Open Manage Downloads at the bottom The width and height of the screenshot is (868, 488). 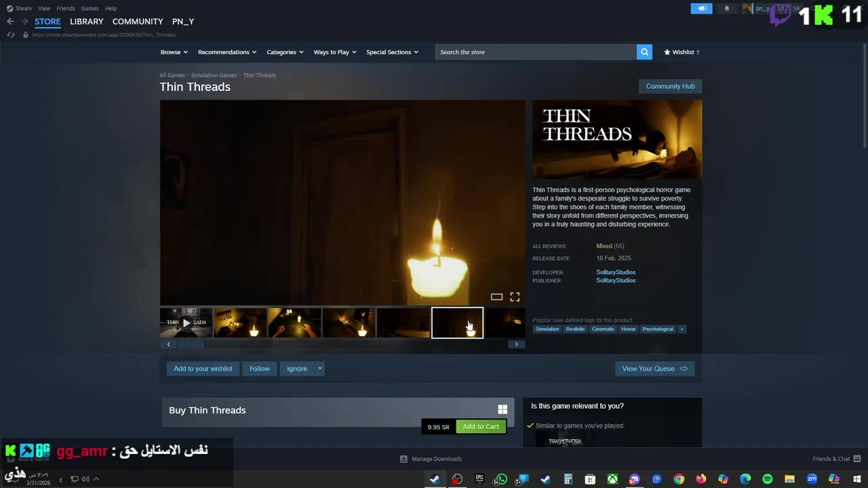tap(431, 459)
